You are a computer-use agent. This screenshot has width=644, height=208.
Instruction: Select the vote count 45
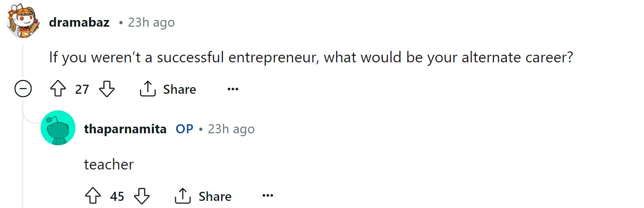(117, 196)
